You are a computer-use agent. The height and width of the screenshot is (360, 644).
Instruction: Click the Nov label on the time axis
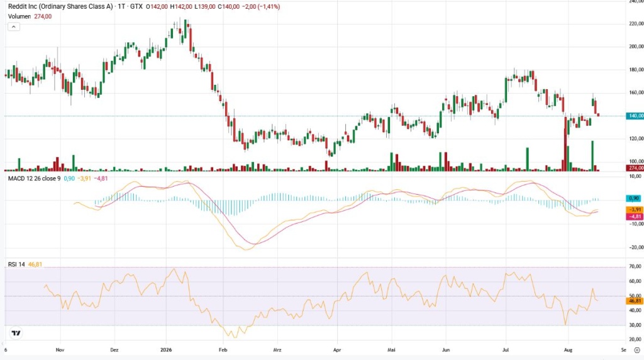[60, 350]
